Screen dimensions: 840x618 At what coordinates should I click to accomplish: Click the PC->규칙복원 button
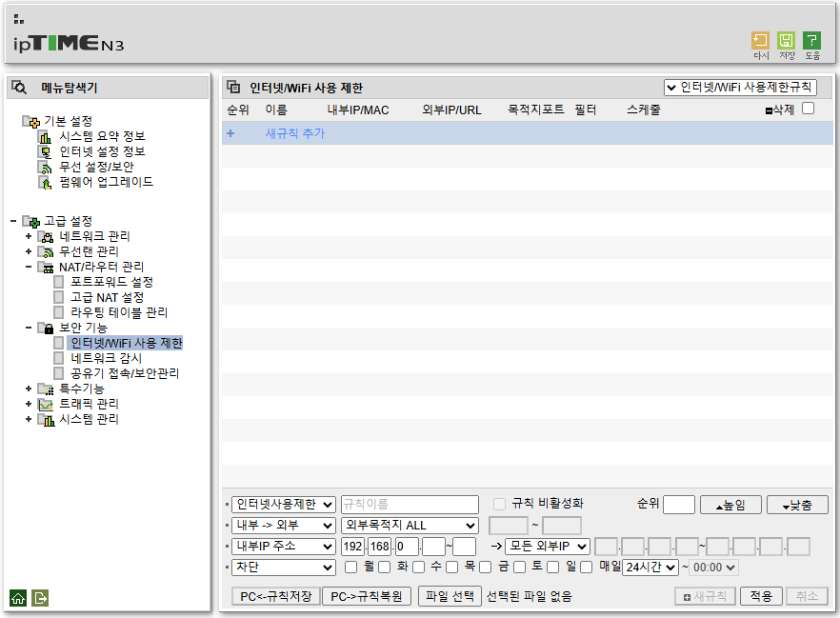(367, 596)
